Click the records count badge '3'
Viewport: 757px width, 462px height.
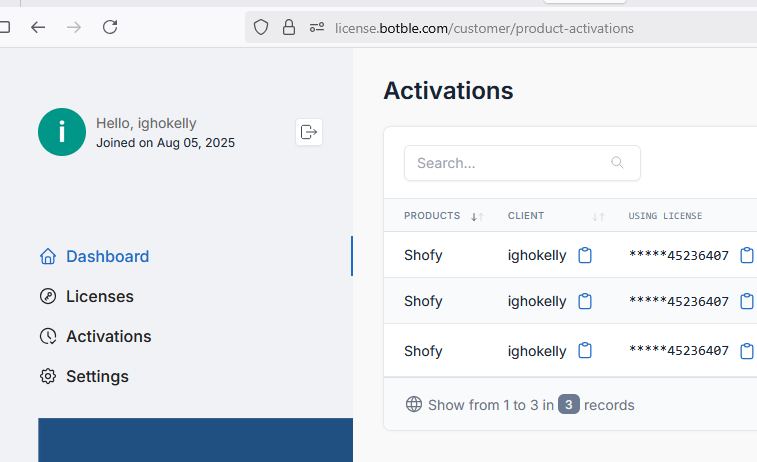point(569,404)
